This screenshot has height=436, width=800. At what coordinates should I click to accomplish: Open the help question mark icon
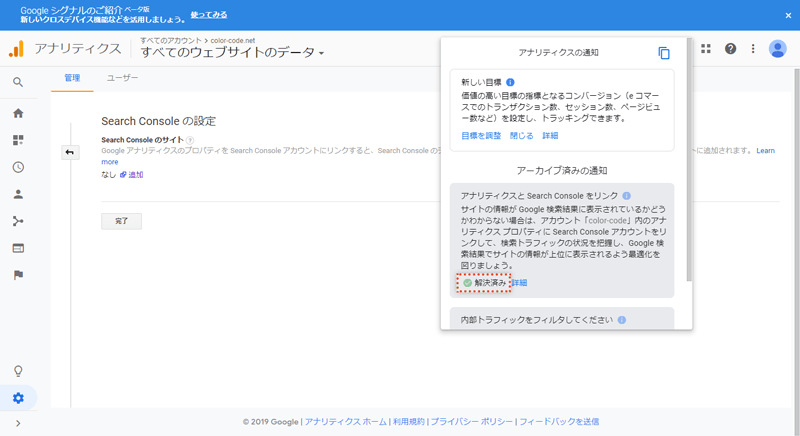tap(731, 49)
